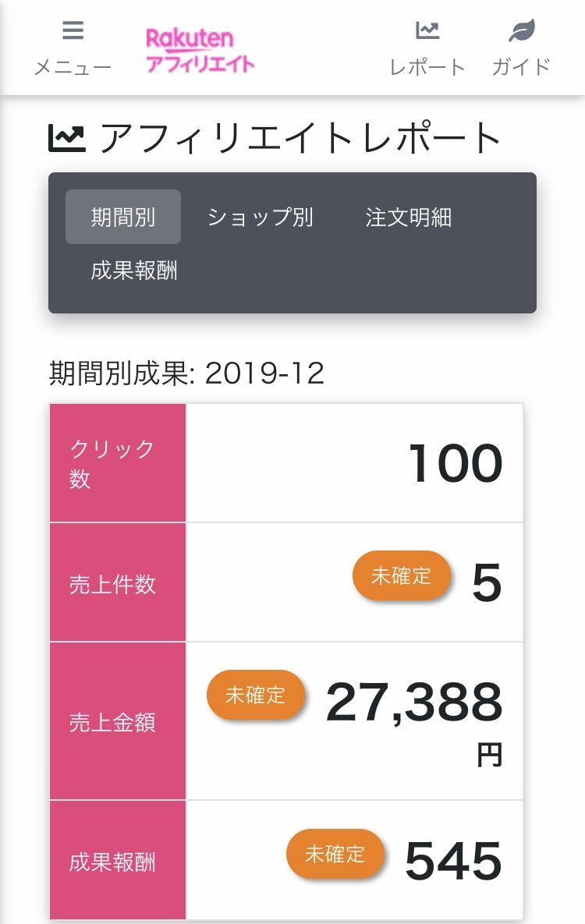The image size is (585, 924).
Task: Select the 期間別 tab
Action: click(x=123, y=217)
